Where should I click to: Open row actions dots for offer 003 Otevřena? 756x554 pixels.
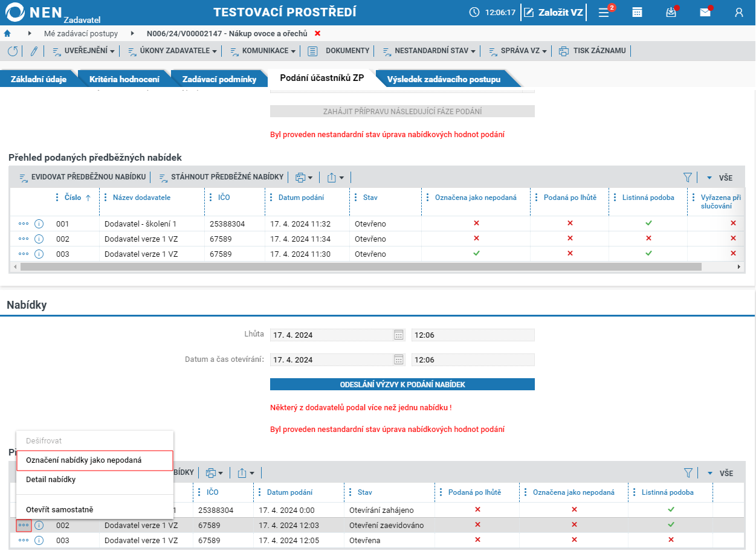point(24,540)
